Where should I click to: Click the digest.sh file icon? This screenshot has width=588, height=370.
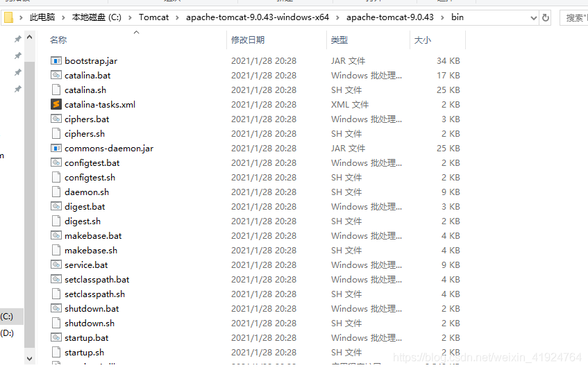coord(56,221)
